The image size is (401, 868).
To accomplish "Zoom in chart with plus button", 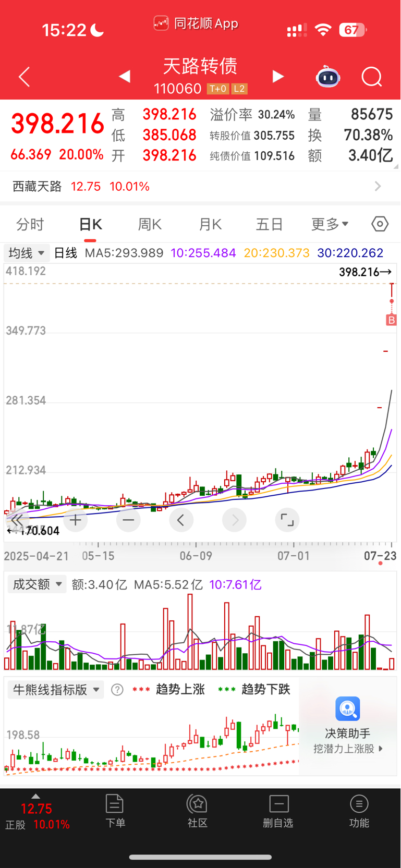I will (76, 520).
